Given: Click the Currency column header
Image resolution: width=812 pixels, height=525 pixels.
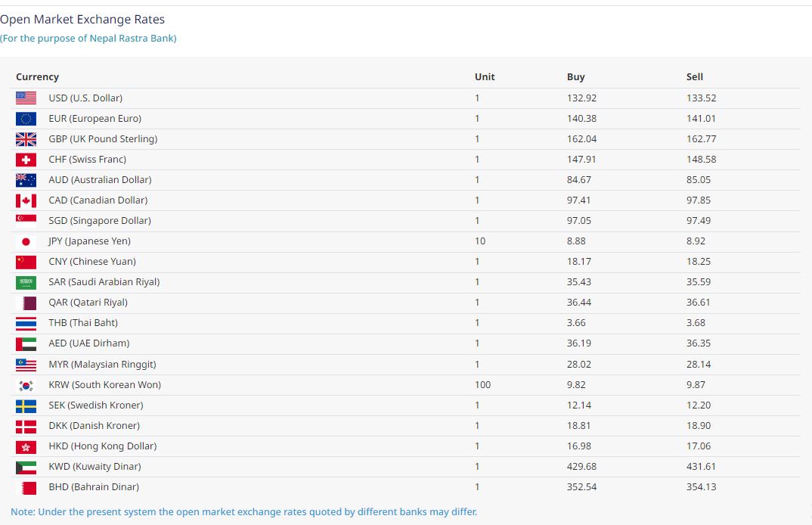Looking at the screenshot, I should [37, 77].
